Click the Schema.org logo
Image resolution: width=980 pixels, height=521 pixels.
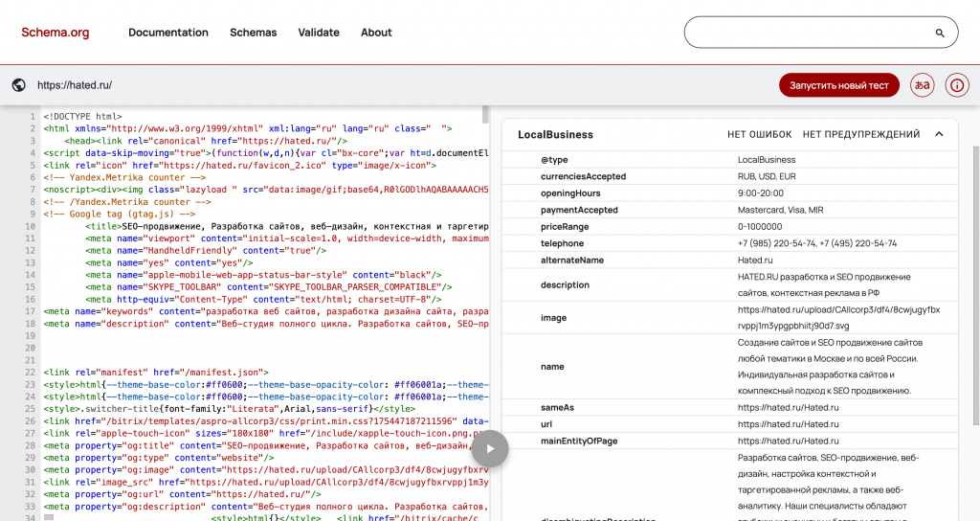click(x=56, y=33)
